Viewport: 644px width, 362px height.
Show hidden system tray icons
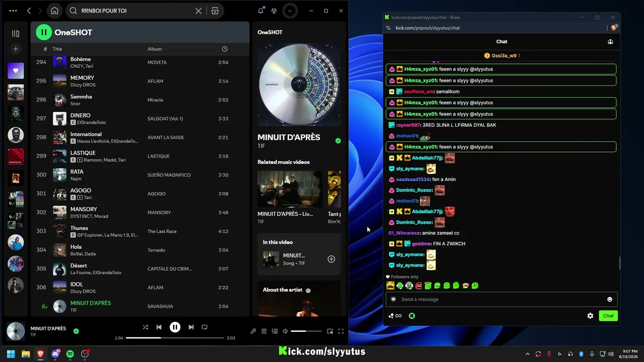(528, 354)
